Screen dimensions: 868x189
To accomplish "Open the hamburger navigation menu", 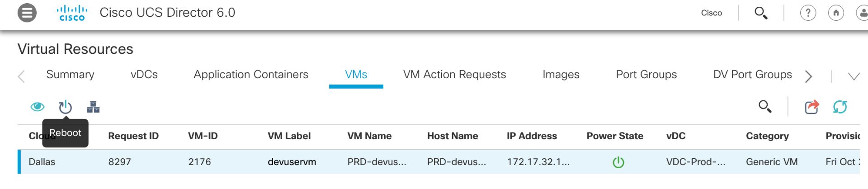I will coord(27,13).
